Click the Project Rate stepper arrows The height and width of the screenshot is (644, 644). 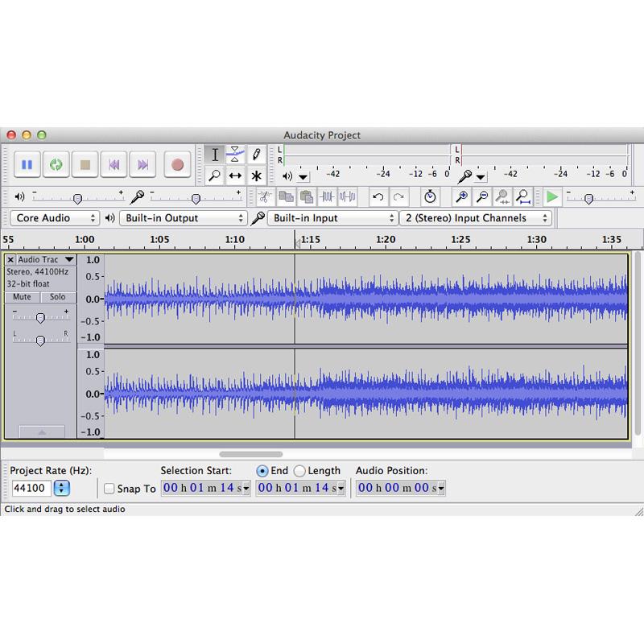[62, 489]
